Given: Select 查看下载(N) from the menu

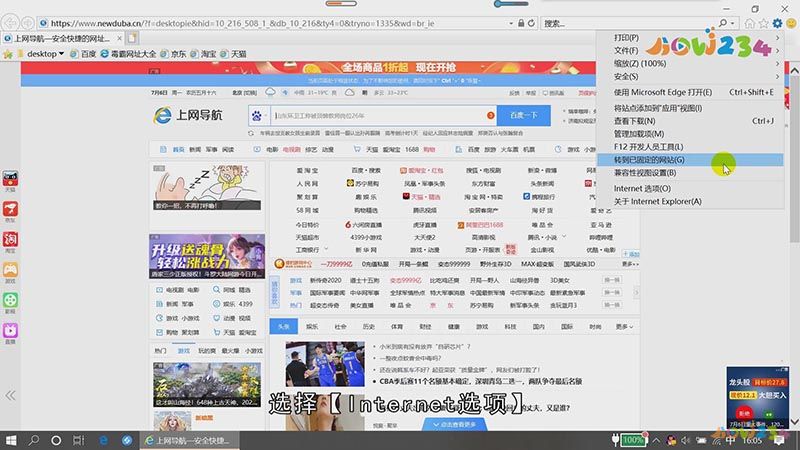Looking at the screenshot, I should [690, 120].
